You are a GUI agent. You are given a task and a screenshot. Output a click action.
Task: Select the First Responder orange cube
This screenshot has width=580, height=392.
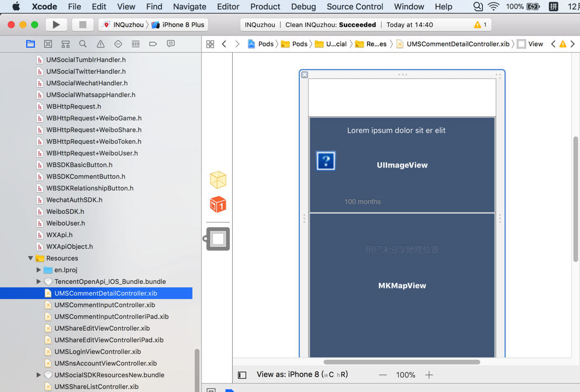point(218,204)
